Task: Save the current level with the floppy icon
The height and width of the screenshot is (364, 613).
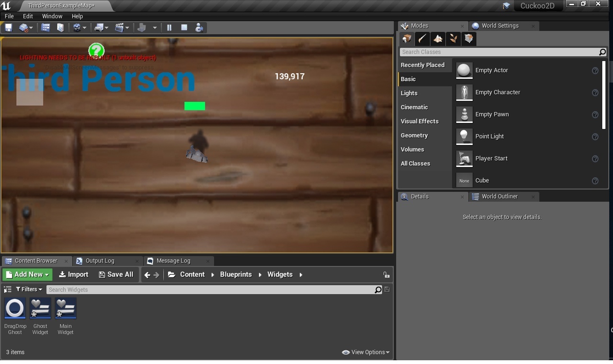Action: click(x=8, y=28)
